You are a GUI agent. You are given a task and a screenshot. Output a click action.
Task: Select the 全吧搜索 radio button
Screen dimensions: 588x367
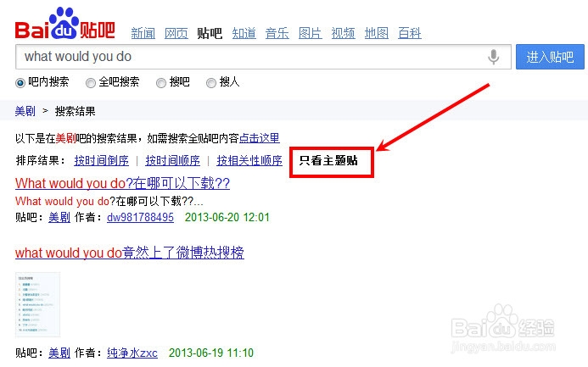tap(91, 82)
